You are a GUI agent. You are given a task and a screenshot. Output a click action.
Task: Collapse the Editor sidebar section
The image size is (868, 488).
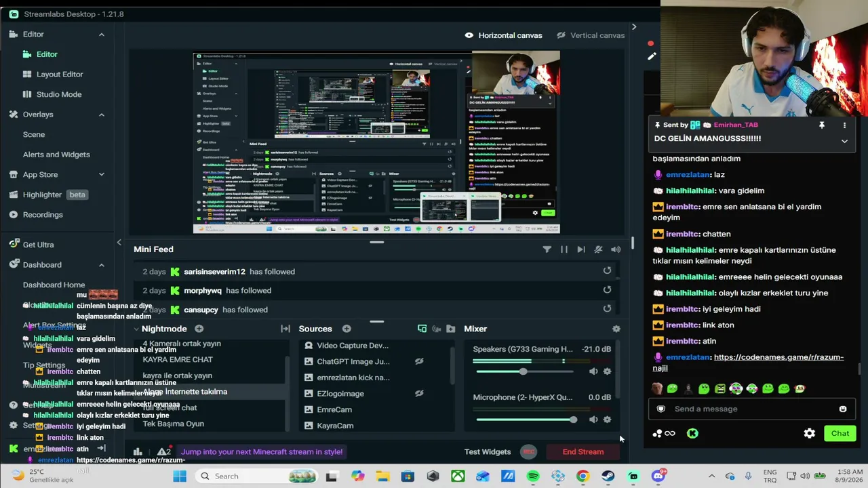click(101, 35)
